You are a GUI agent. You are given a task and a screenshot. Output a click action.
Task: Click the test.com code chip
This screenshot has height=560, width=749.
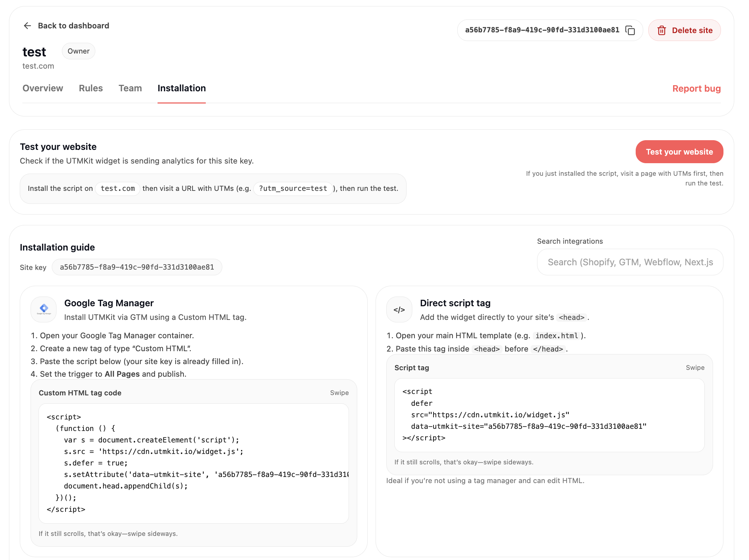[x=118, y=188]
